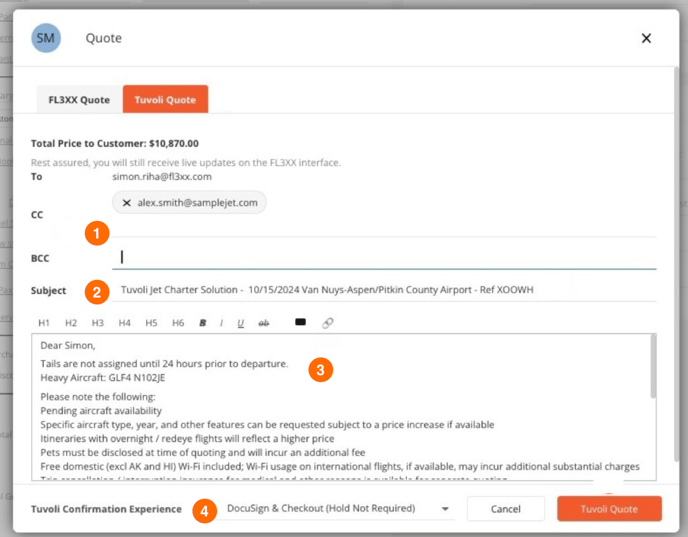Apply Heading 4 format (H4)
The width and height of the screenshot is (688, 537).
pyautogui.click(x=125, y=323)
